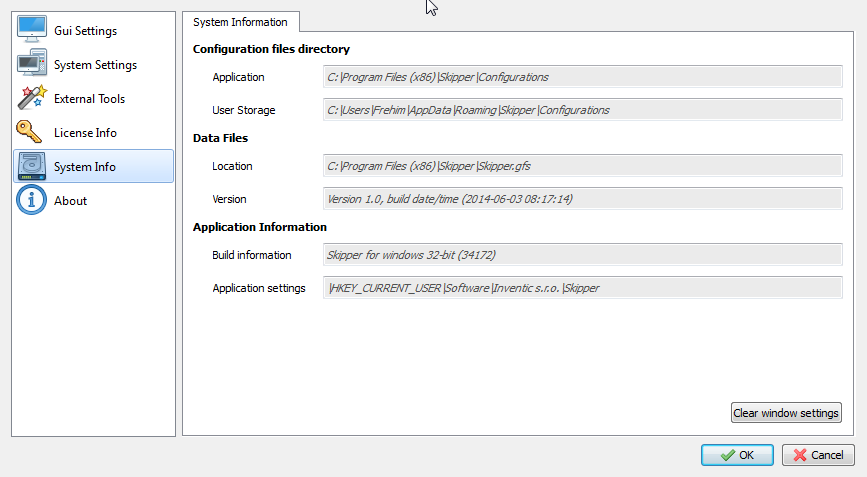Viewport: 867px width, 477px height.
Task: Click the Application settings registry field
Action: coord(582,288)
